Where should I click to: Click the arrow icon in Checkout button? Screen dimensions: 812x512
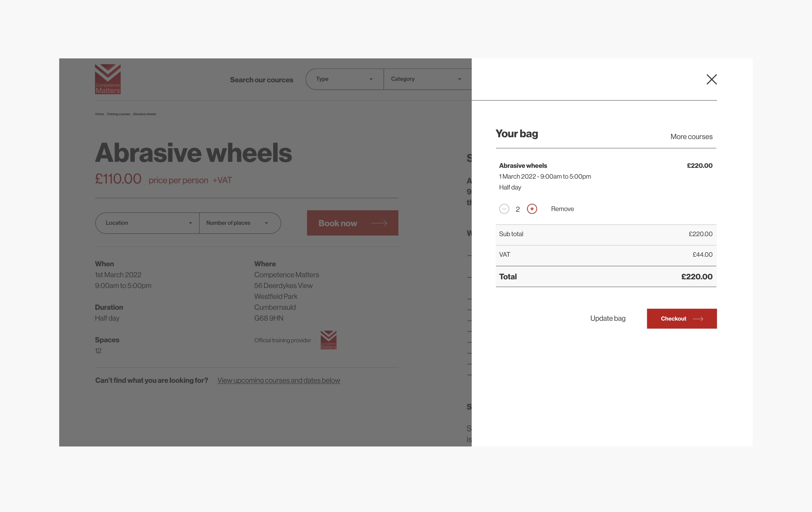click(698, 319)
